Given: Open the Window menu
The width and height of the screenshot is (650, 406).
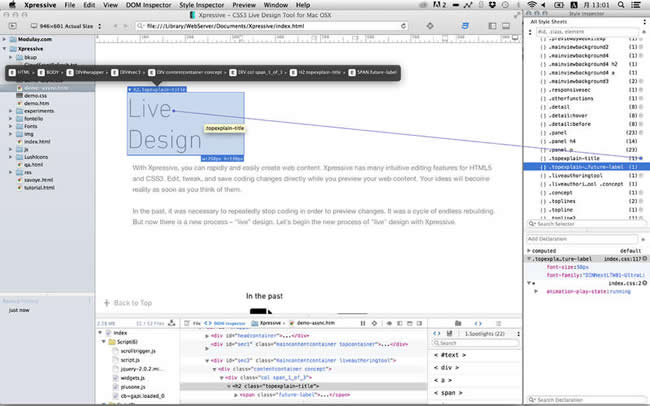Looking at the screenshot, I should tap(276, 5).
